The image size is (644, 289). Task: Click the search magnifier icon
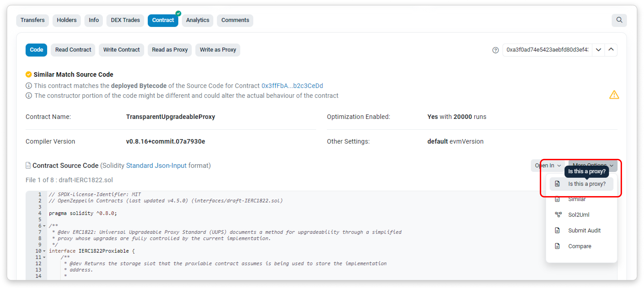(619, 20)
